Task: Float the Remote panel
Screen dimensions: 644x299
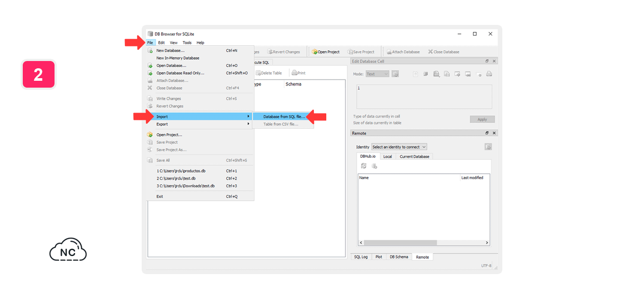Action: (x=487, y=133)
